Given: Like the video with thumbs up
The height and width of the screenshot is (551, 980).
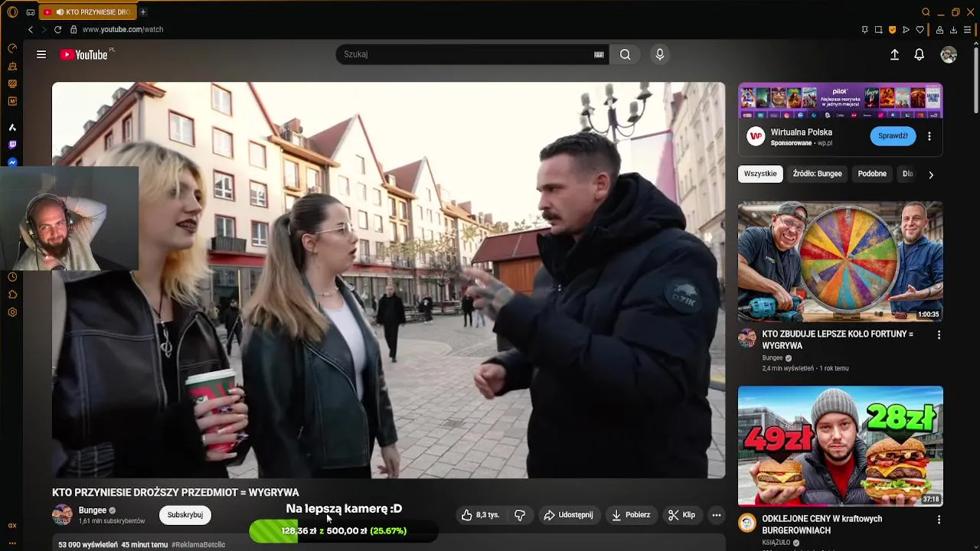Looking at the screenshot, I should (480, 515).
